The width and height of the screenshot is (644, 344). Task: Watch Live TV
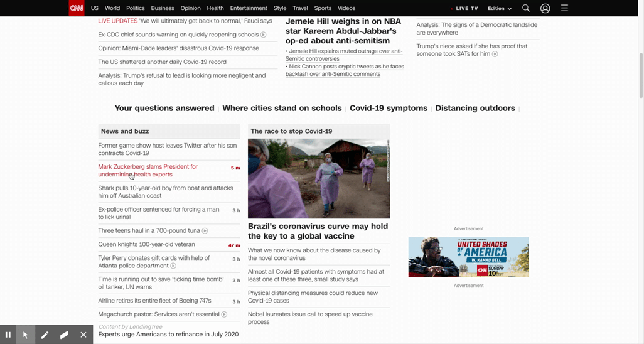pos(464,8)
